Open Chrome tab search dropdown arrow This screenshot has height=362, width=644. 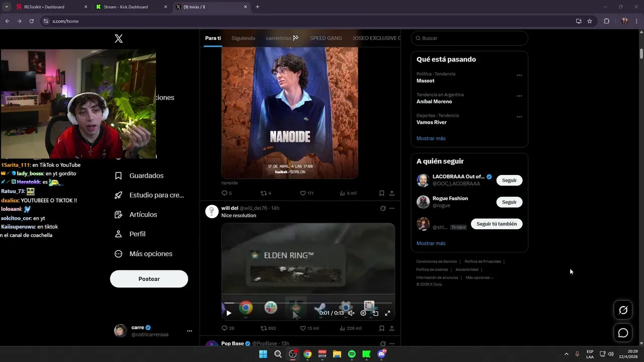pyautogui.click(x=7, y=7)
